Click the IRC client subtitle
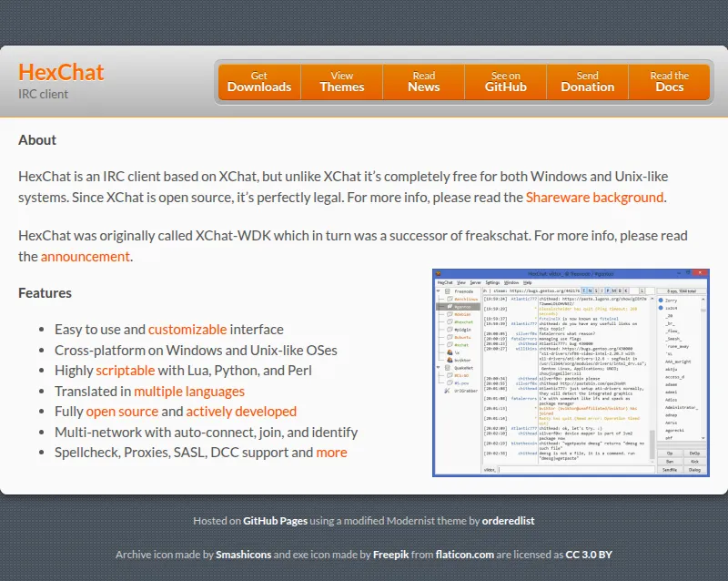Screen dimensions: 728x581 point(43,94)
